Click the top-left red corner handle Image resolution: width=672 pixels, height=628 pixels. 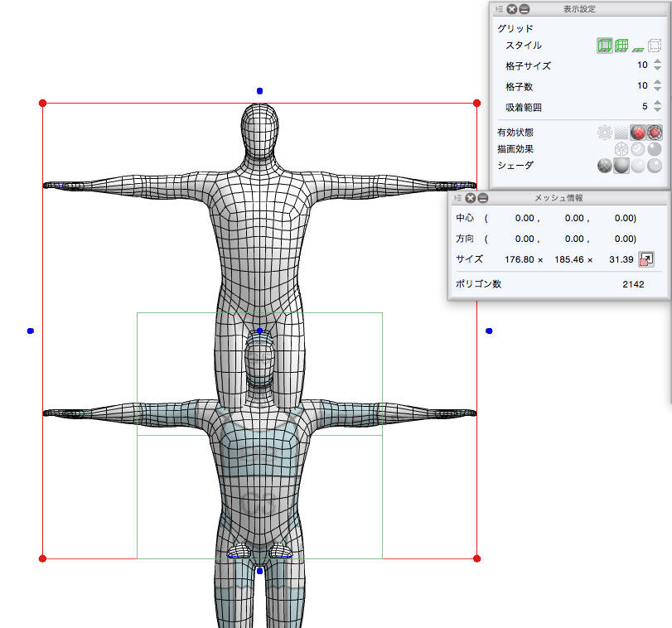coord(43,104)
